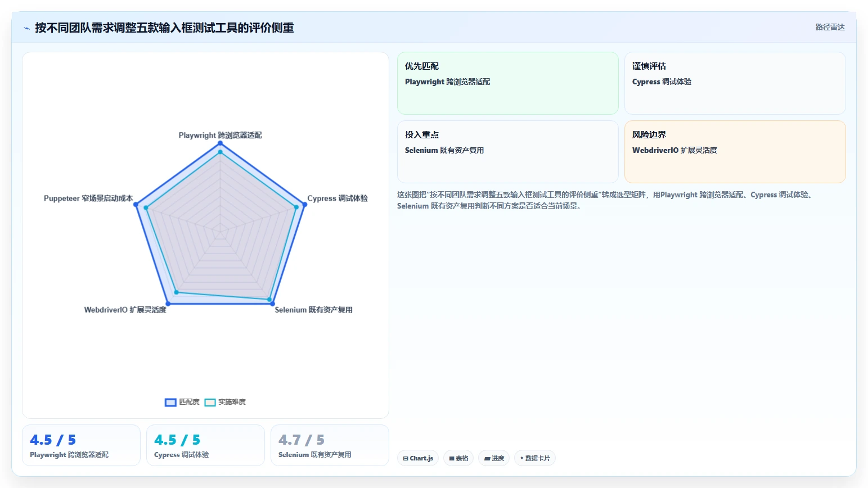The height and width of the screenshot is (488, 868).
Task: Select the Chart.js tag chip
Action: 418,458
